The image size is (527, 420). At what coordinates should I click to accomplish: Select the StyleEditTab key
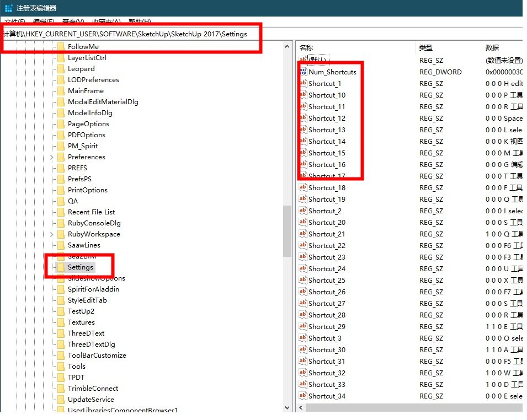click(x=87, y=300)
